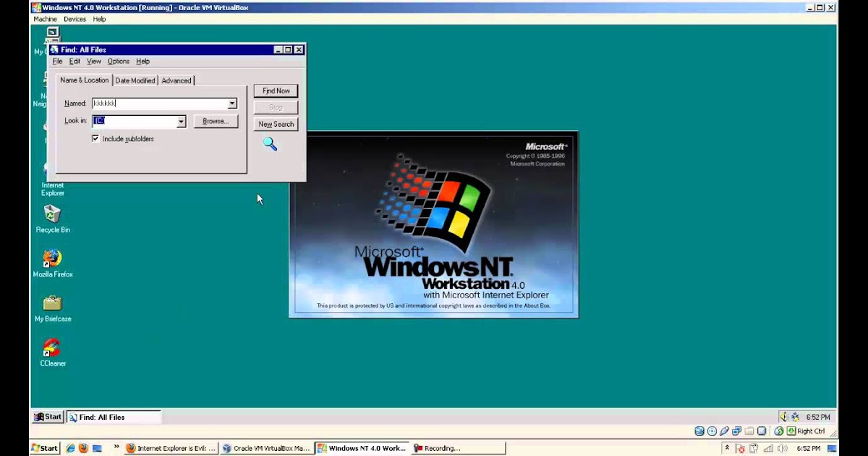Click the Show Desktop host quick launch icon
868x456 pixels.
(x=97, y=448)
